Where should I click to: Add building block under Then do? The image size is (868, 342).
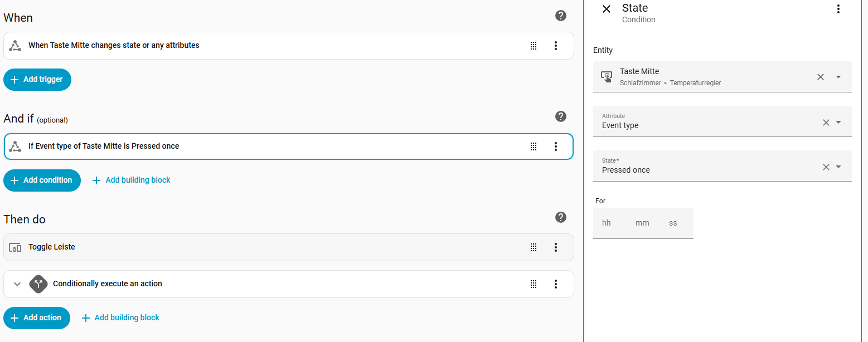coord(120,318)
